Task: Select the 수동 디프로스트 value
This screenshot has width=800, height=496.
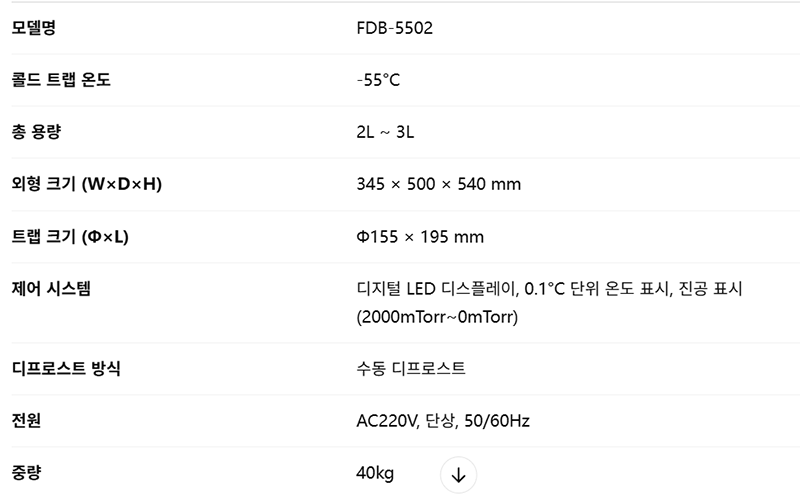Action: 411,368
